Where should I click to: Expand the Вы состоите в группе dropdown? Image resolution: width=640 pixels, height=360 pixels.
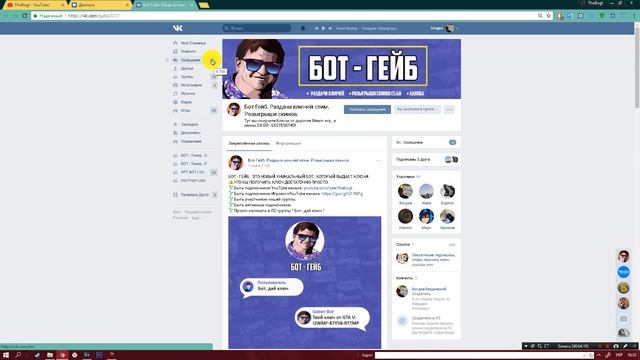(x=417, y=109)
